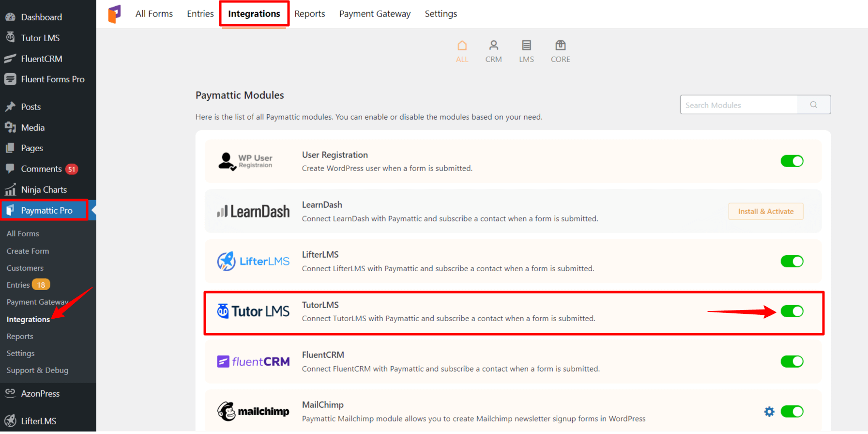
Task: Open All Forms in sidebar submenu
Action: click(x=23, y=233)
